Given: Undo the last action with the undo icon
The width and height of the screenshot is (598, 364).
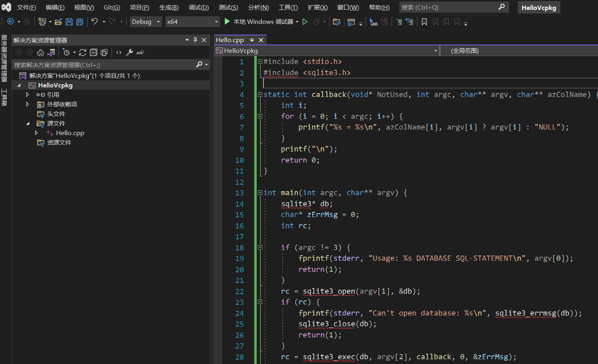Looking at the screenshot, I should click(95, 22).
